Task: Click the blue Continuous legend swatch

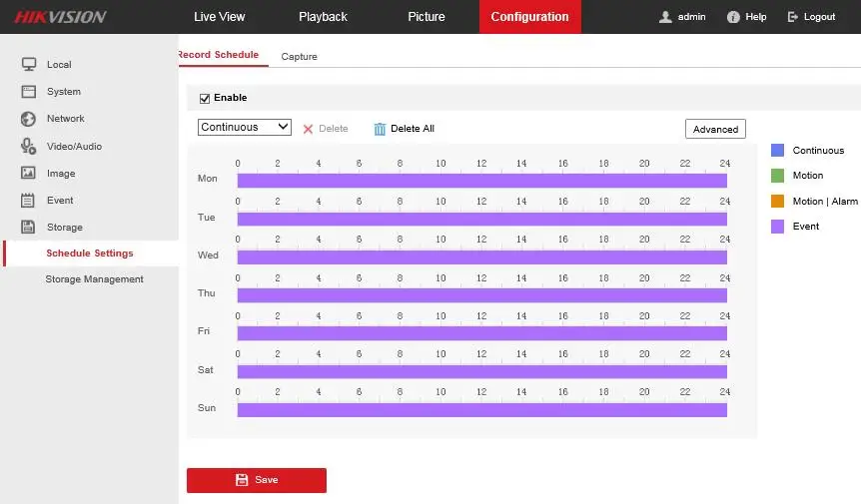Action: pyautogui.click(x=777, y=151)
